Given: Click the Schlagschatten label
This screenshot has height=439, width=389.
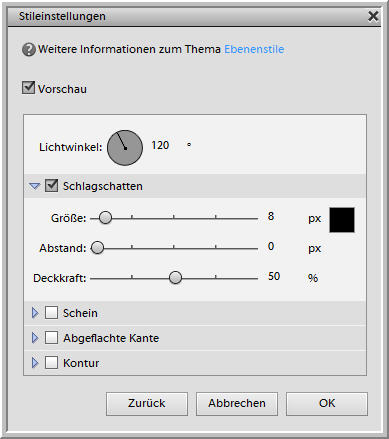Looking at the screenshot, I should point(103,186).
